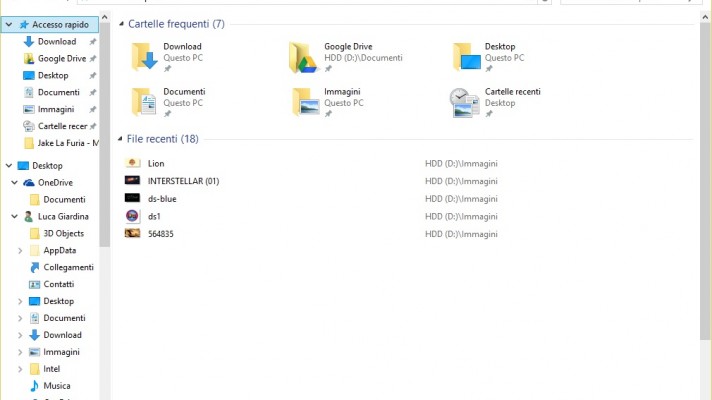The width and height of the screenshot is (712, 400).
Task: Select the Contatti folder icon
Action: click(x=35, y=284)
